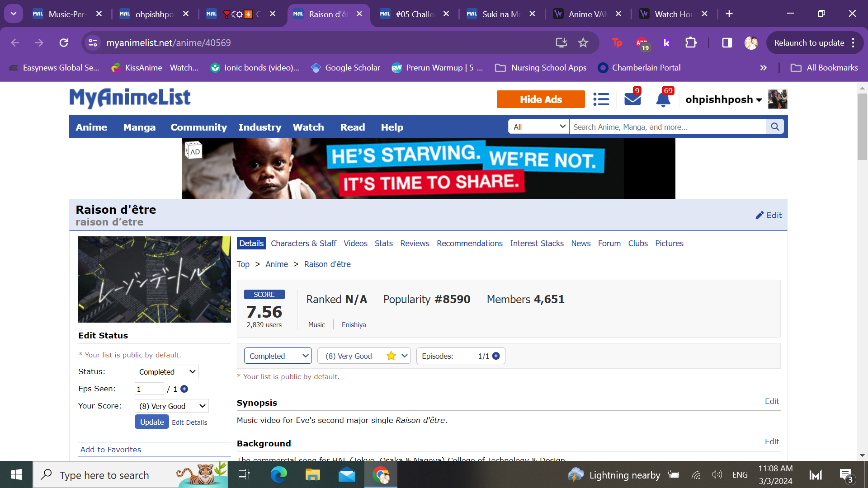Increment episodes seen plus icon in Edit Status
Image resolution: width=868 pixels, height=488 pixels.
click(184, 389)
